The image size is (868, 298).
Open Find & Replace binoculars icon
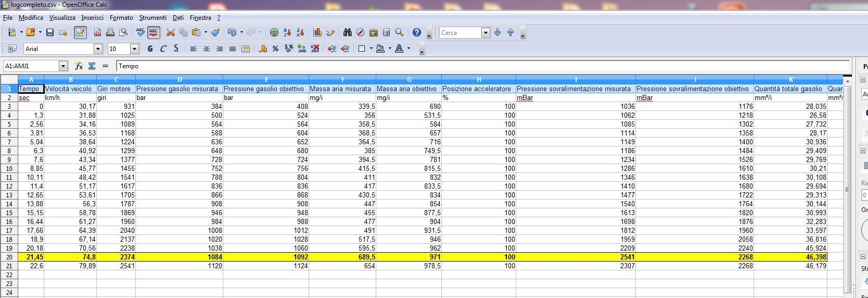pyautogui.click(x=348, y=32)
